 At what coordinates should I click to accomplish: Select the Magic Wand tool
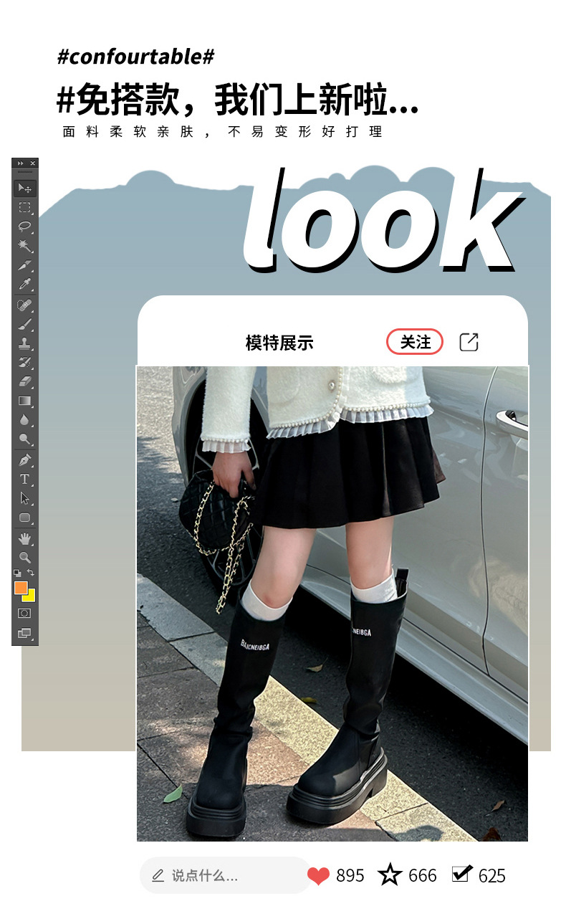point(25,246)
